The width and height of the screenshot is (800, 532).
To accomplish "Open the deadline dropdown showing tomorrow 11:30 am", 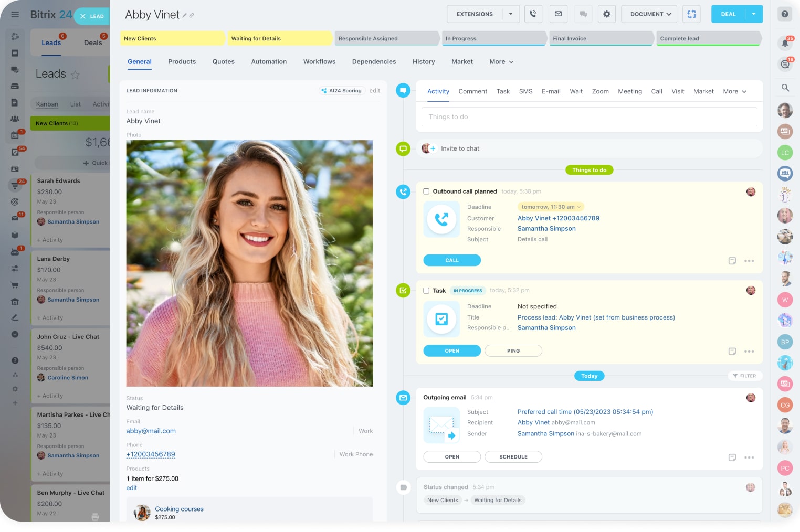I will pyautogui.click(x=551, y=207).
